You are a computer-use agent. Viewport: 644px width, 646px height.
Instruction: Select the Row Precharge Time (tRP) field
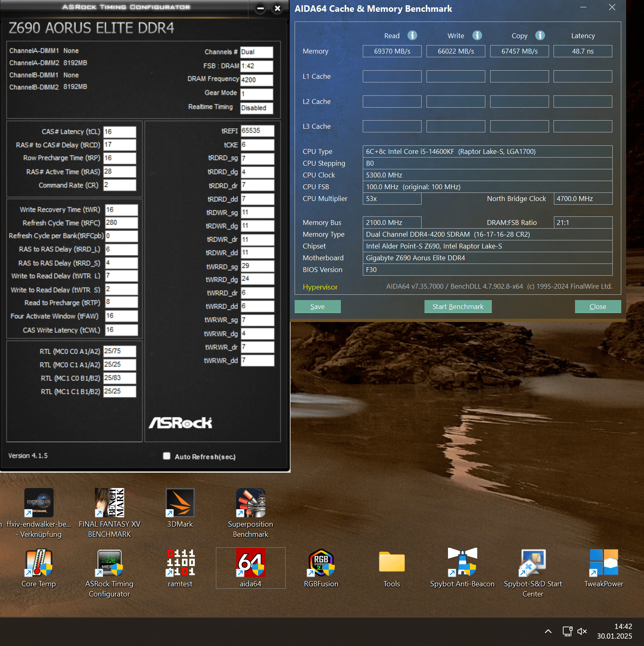120,158
